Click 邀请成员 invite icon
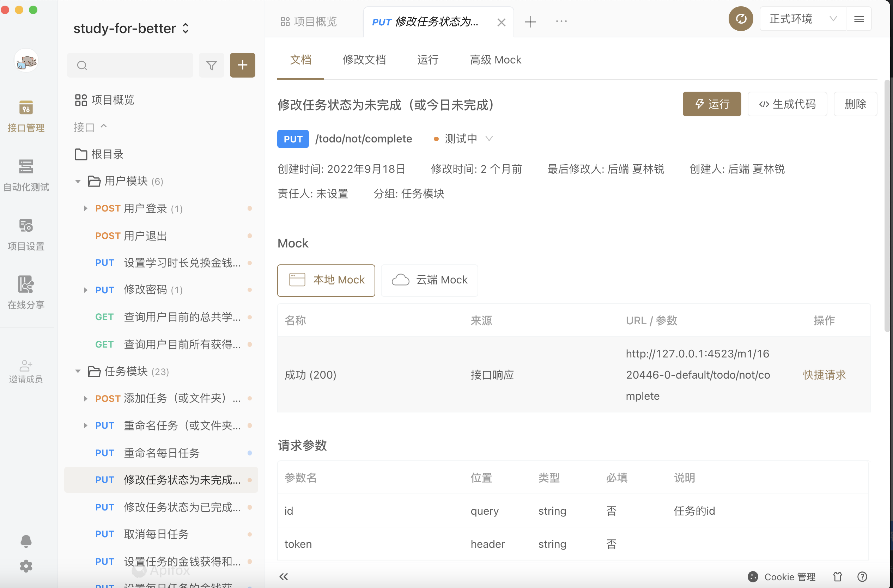Screen dimensions: 893x588 [26, 371]
